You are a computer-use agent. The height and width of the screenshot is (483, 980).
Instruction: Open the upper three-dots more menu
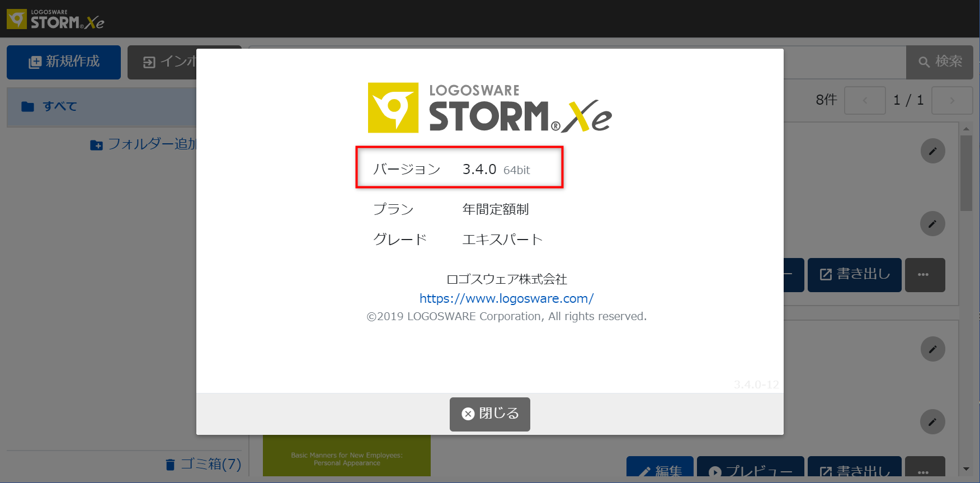click(924, 275)
